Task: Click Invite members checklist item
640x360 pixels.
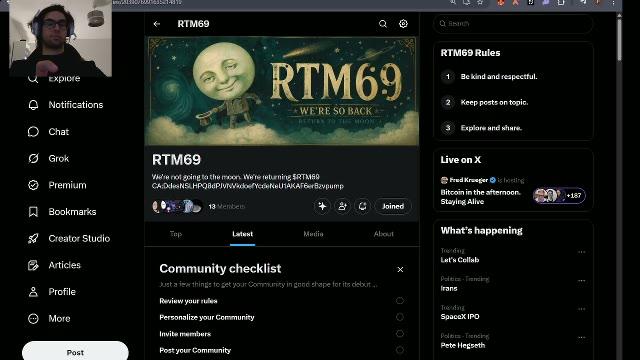Action: (x=185, y=334)
